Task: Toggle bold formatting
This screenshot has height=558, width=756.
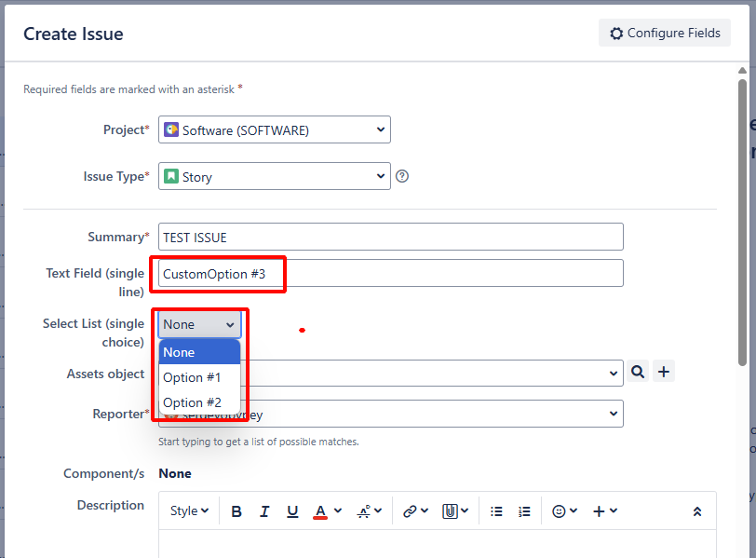Action: click(236, 511)
